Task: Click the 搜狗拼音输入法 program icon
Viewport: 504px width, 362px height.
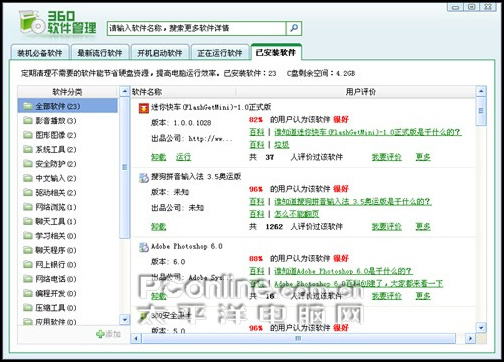Action: (x=144, y=178)
